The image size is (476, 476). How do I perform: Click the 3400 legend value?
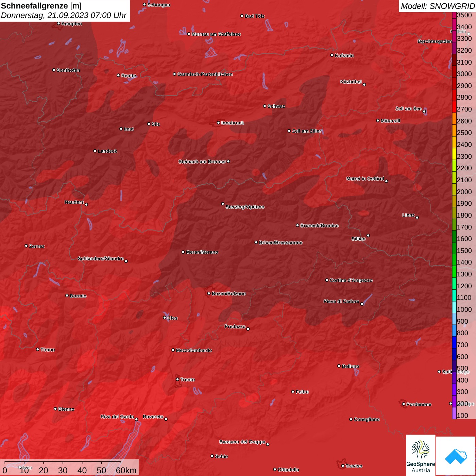click(x=464, y=27)
